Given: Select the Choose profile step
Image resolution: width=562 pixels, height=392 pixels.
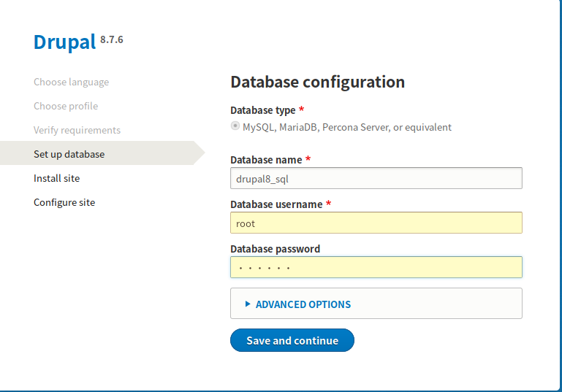Looking at the screenshot, I should (66, 106).
